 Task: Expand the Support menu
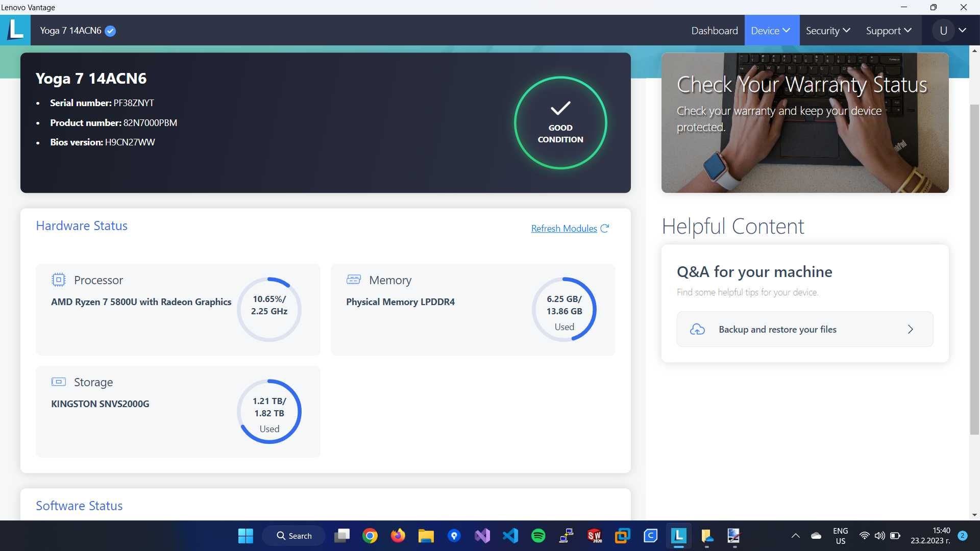click(x=889, y=31)
